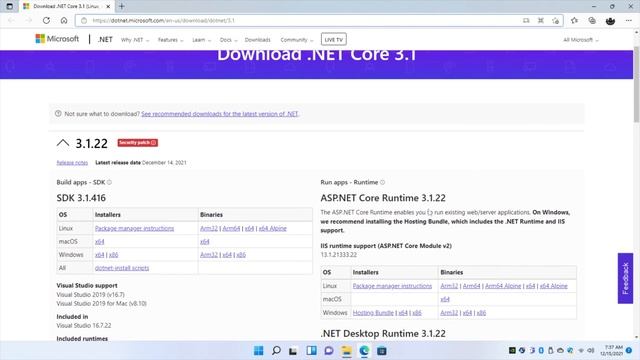Open the Downloads nav item

[x=258, y=40]
